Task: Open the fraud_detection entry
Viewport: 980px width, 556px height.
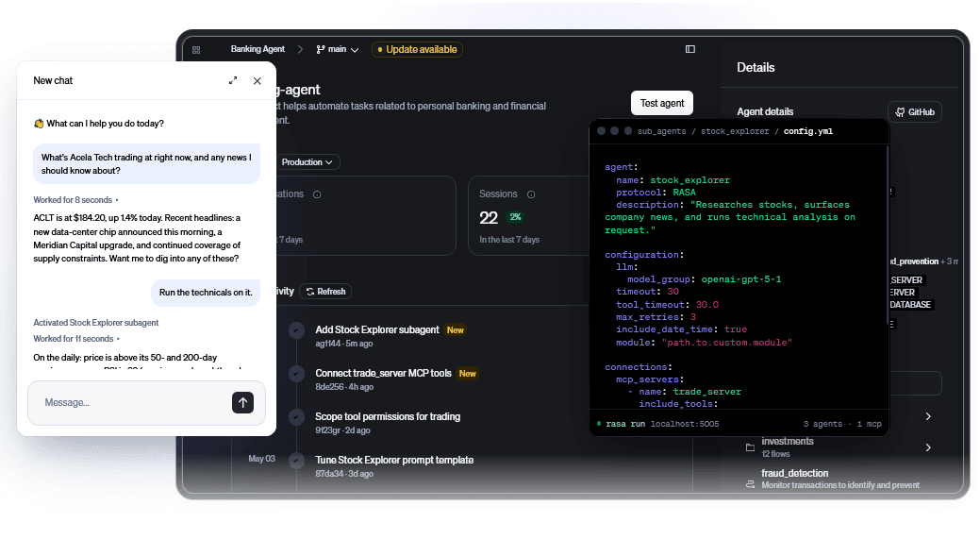Action: click(x=840, y=480)
